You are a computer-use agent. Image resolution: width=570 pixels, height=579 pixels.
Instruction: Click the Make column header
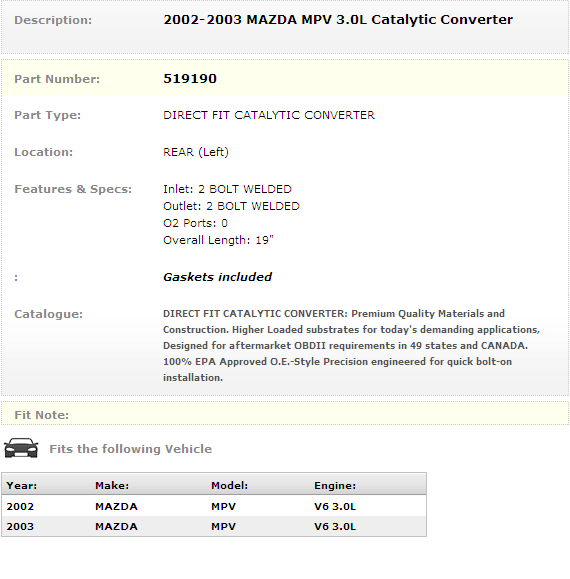click(112, 485)
